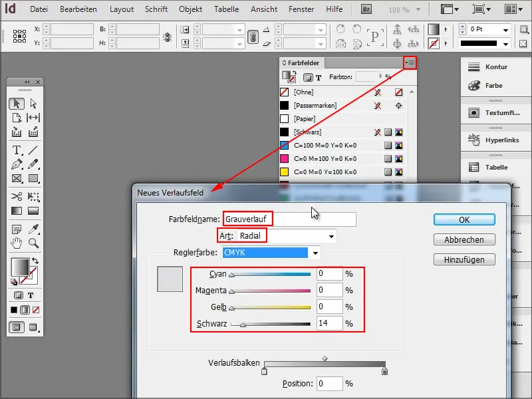Screen dimensions: 532x399
Task: Click the Position percent field
Action: pos(329,384)
